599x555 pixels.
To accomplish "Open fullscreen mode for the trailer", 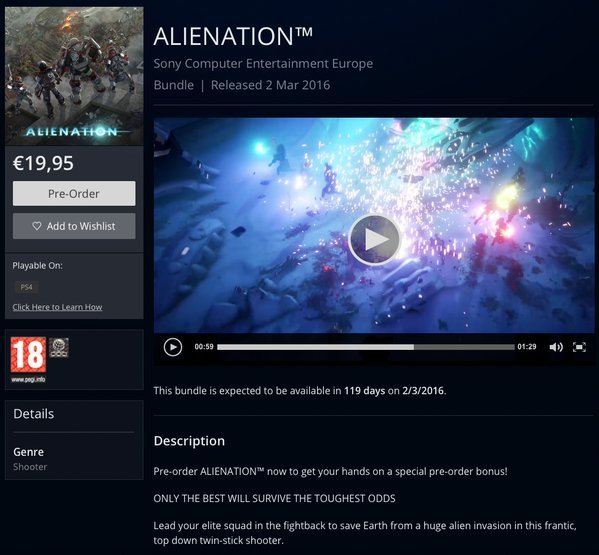I will [579, 347].
